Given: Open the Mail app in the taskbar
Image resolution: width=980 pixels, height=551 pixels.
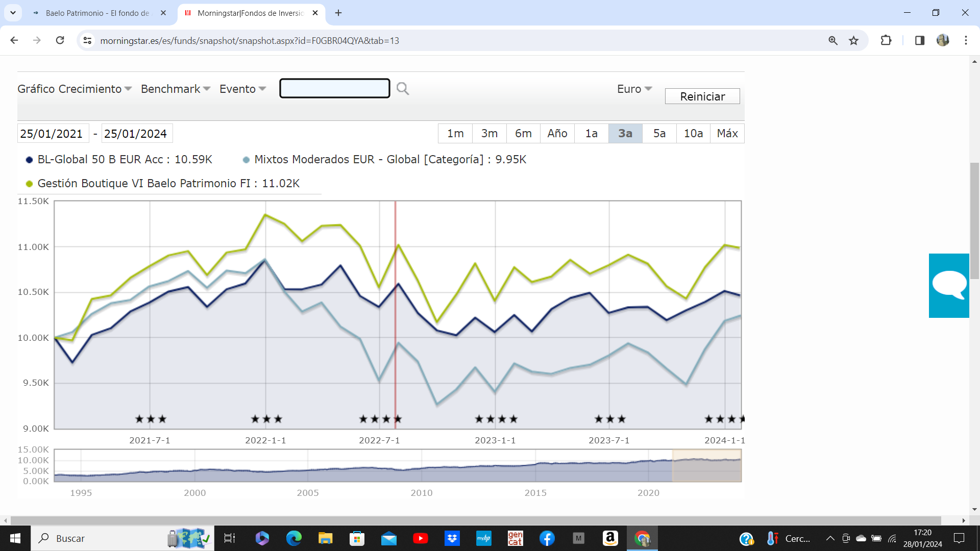Looking at the screenshot, I should (388, 538).
